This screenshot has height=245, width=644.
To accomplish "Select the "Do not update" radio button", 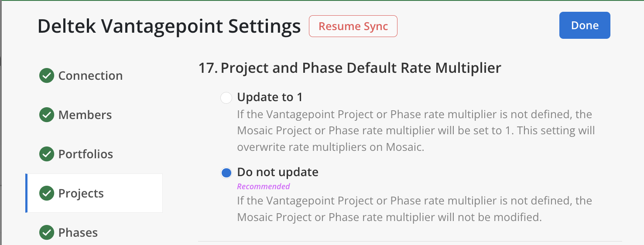I will click(226, 173).
